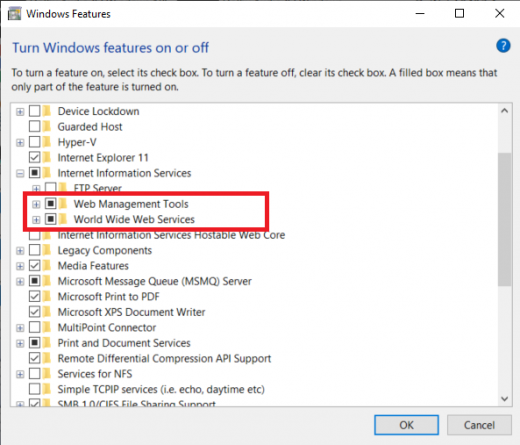
Task: Click the Windows Features title bar icon
Action: 14,14
